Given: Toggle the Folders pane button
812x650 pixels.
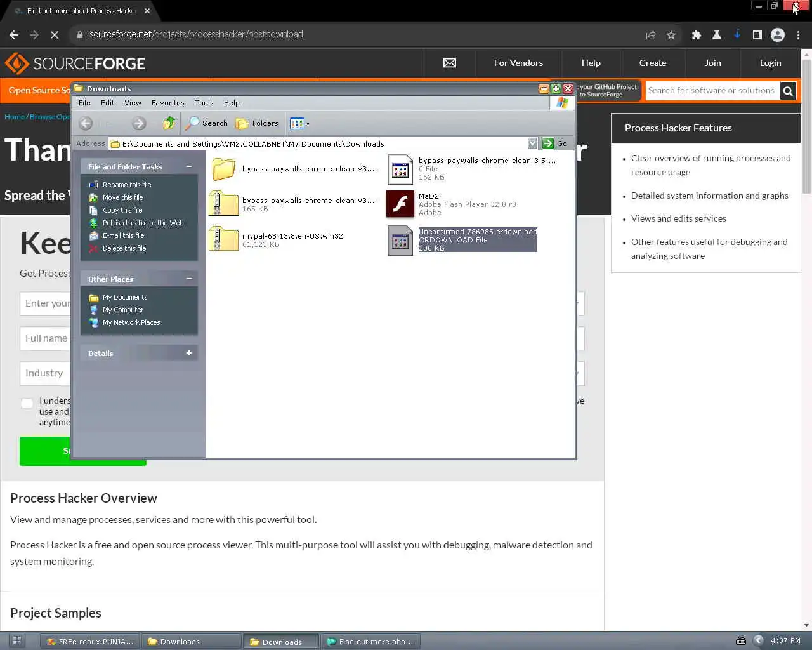Looking at the screenshot, I should click(257, 123).
